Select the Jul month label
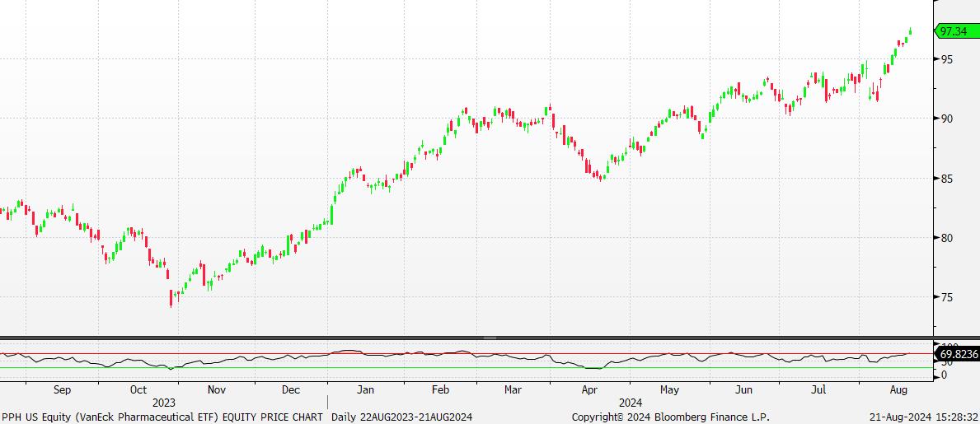Image resolution: width=980 pixels, height=424 pixels. coord(818,390)
